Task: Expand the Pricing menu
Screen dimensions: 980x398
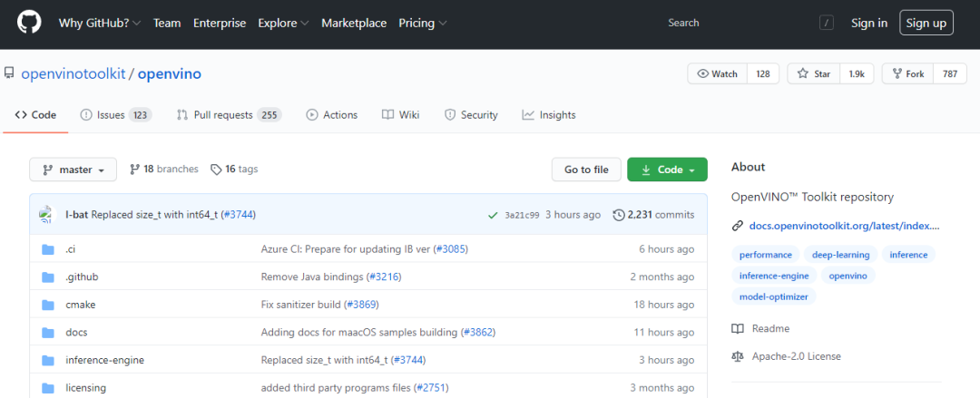Action: click(x=423, y=23)
